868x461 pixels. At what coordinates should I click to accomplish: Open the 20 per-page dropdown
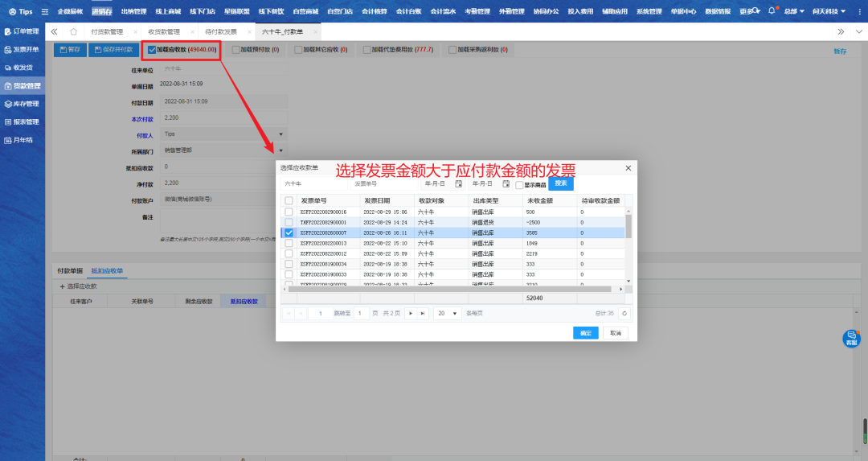tap(448, 313)
